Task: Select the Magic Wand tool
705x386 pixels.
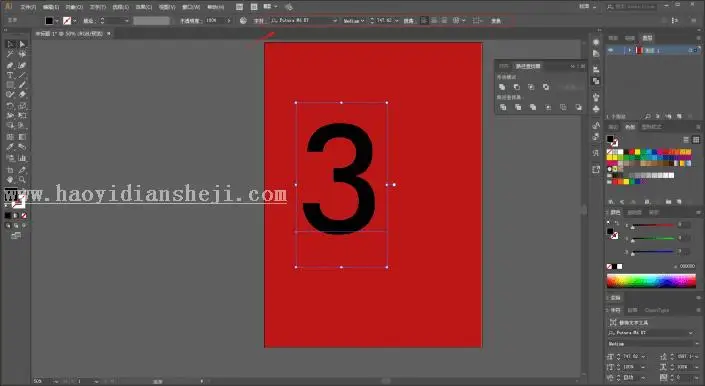Action: click(x=11, y=54)
